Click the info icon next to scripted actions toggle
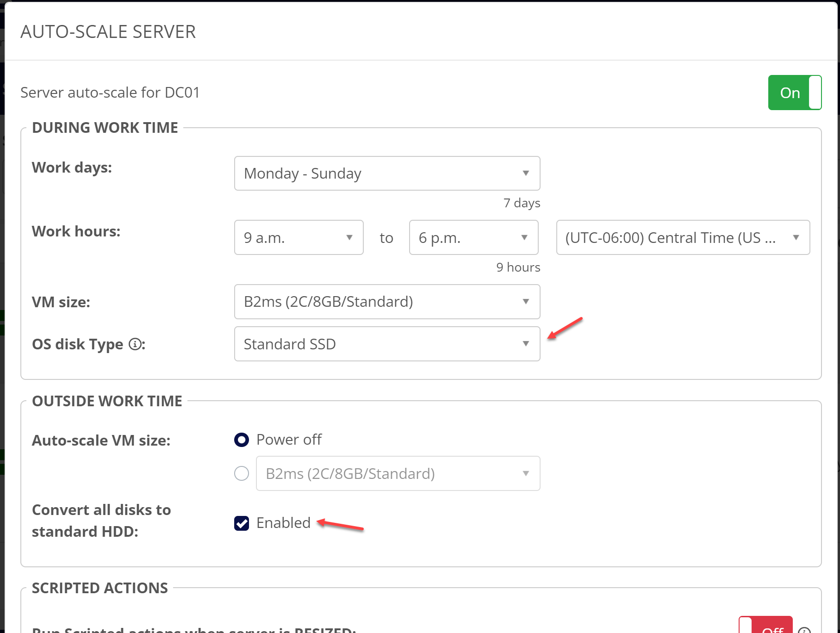This screenshot has height=633, width=840. 804,630
